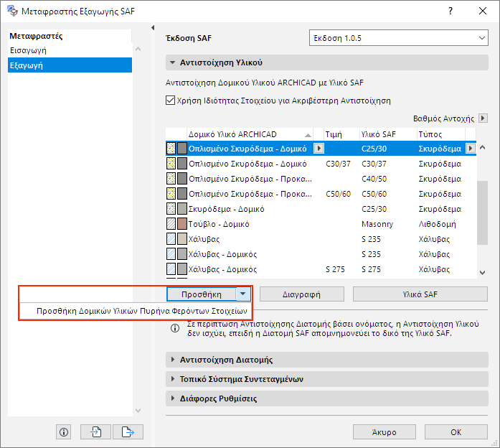Open the Υλικά SAF button
This screenshot has width=500, height=448.
click(x=420, y=294)
